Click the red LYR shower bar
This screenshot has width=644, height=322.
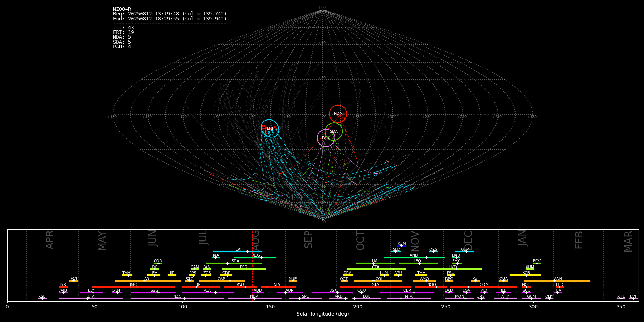tap(63, 287)
